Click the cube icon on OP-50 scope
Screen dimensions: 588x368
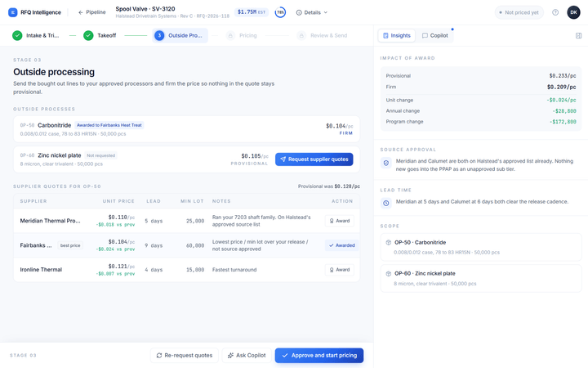pyautogui.click(x=389, y=242)
